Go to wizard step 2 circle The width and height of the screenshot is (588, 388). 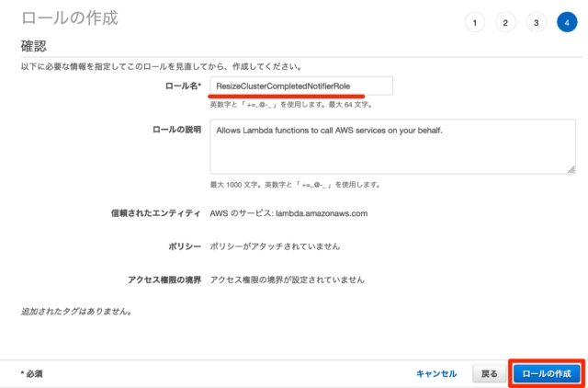[x=505, y=22]
